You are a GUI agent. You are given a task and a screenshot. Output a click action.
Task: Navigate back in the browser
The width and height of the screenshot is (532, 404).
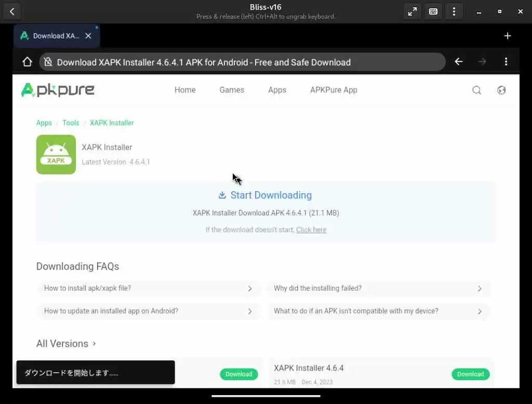(459, 62)
